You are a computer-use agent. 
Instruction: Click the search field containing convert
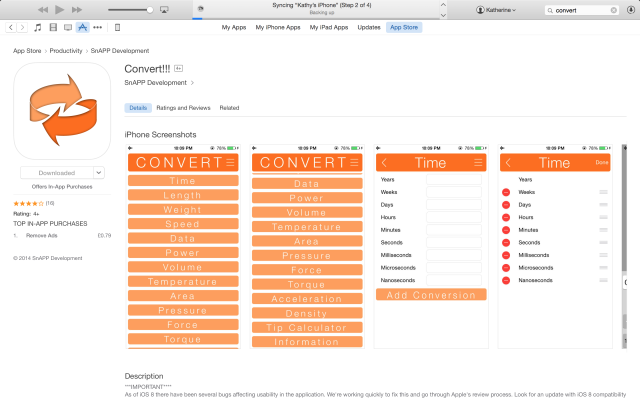(582, 10)
